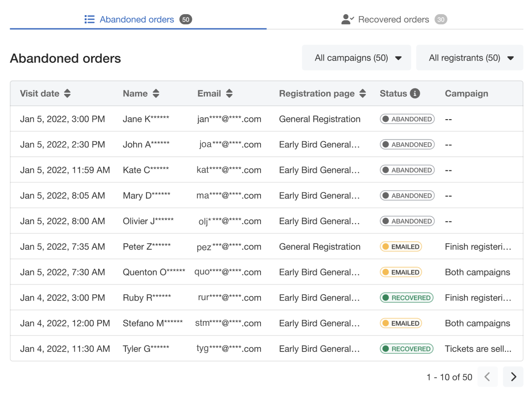Click the Both campaigns cell for Quenton O
Screen dimensions: 532x395
[x=478, y=272]
